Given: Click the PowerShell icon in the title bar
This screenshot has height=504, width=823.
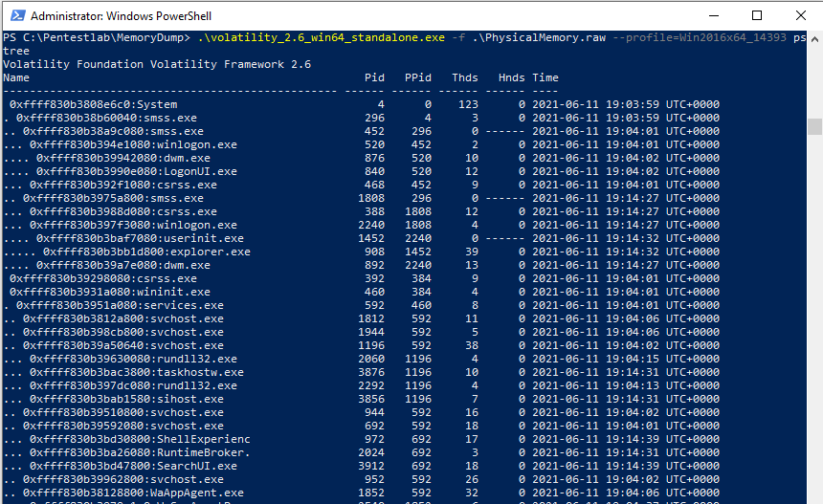Looking at the screenshot, I should click(15, 15).
